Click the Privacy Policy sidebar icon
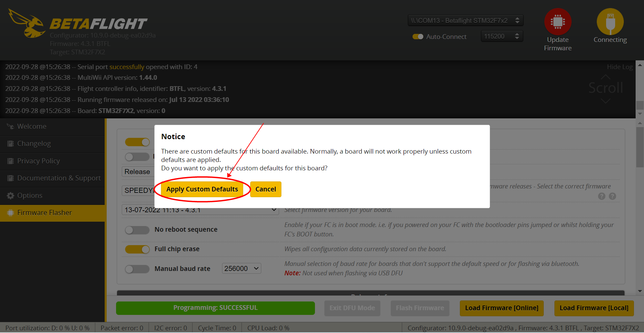 coord(10,161)
